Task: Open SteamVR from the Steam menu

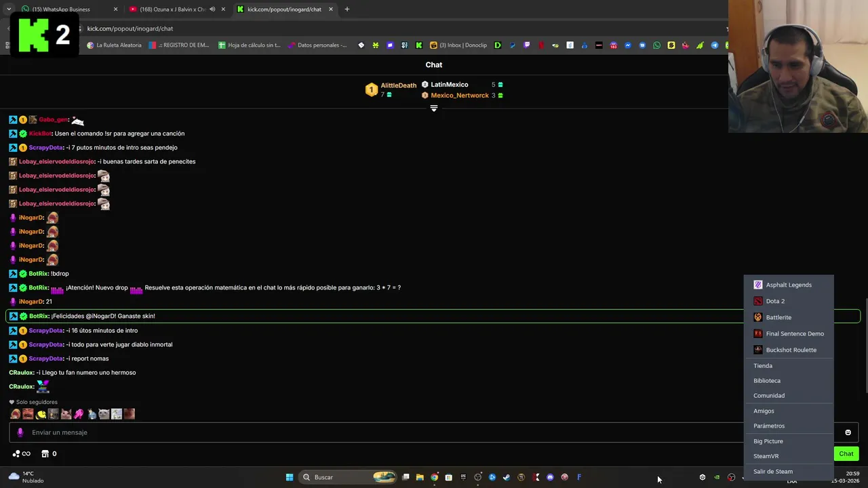Action: tap(788, 456)
